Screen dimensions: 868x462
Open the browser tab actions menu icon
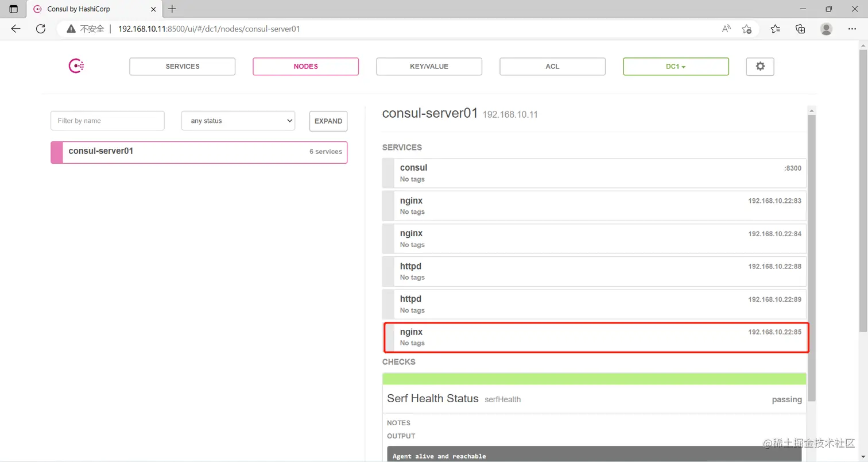pyautogui.click(x=14, y=9)
